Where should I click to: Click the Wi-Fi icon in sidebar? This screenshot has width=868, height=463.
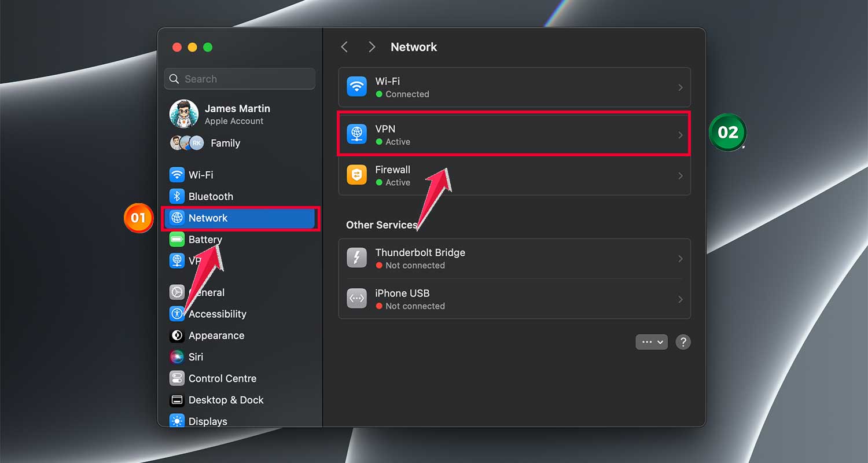176,175
